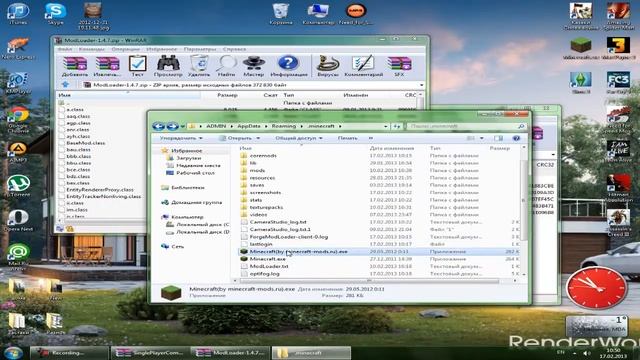Switch to SinglePlayerCom... taskbar button
640x360 pixels.
point(150,353)
